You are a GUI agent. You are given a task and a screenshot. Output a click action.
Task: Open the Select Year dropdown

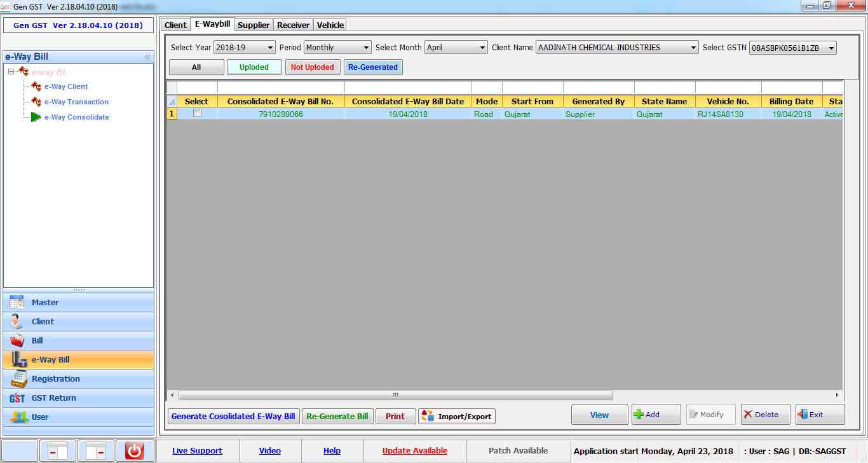[244, 48]
